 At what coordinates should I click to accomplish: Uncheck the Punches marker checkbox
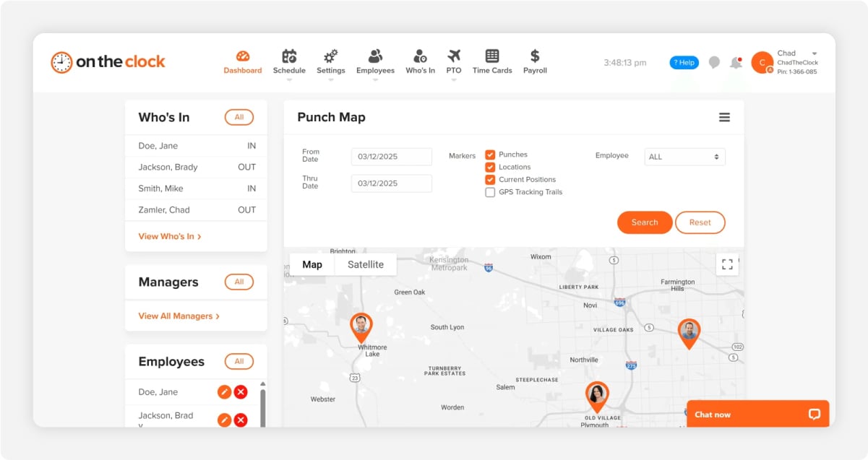click(x=490, y=155)
